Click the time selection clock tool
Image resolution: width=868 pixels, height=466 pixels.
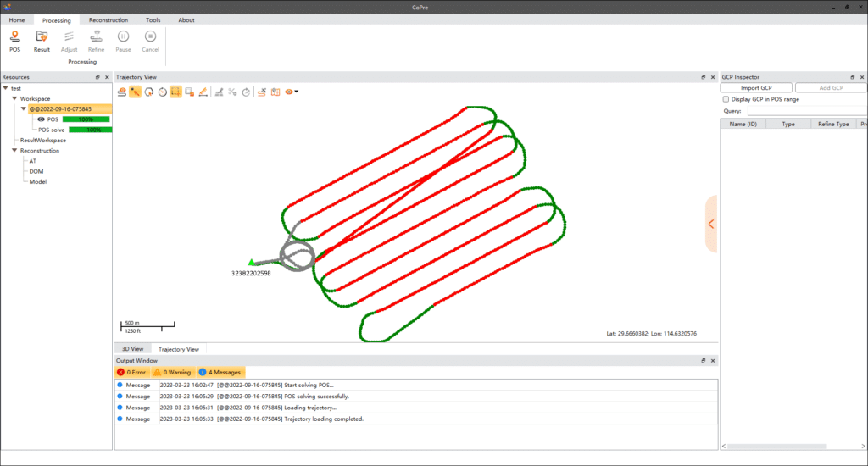(163, 92)
